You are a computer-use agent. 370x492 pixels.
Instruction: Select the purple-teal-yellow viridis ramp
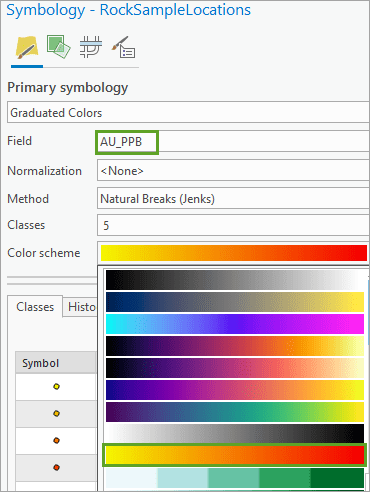click(235, 412)
